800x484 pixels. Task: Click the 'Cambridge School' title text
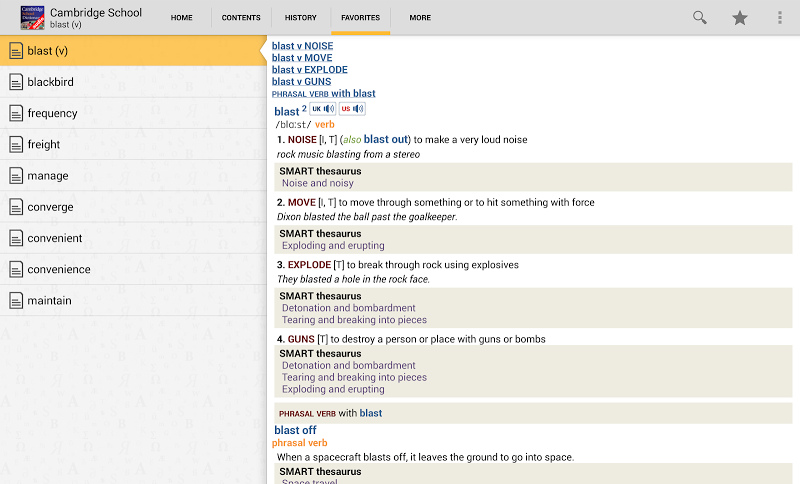96,13
